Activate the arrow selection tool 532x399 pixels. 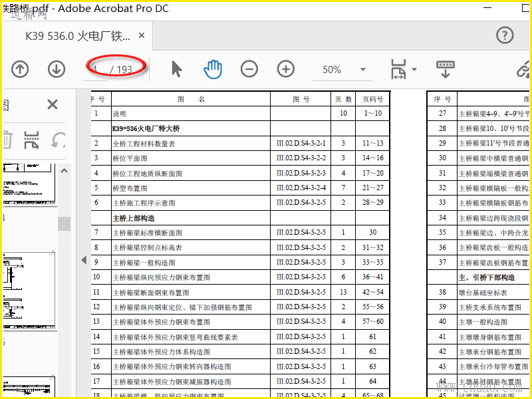click(177, 69)
